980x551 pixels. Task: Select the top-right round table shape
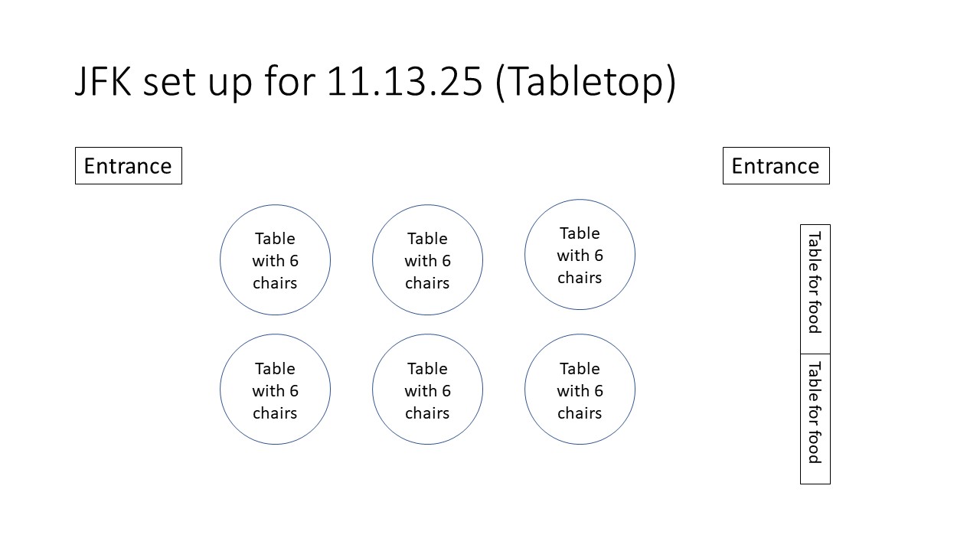[x=580, y=255]
